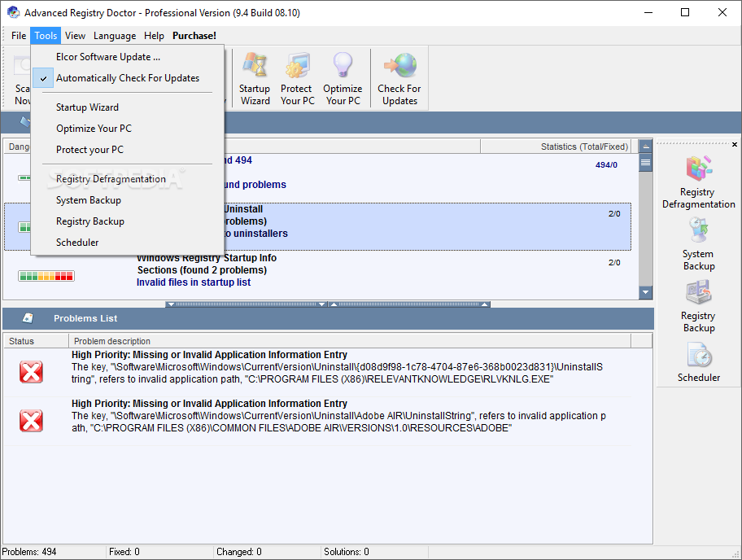
Task: Click red X status icon for Adobe AIR entry
Action: point(31,421)
